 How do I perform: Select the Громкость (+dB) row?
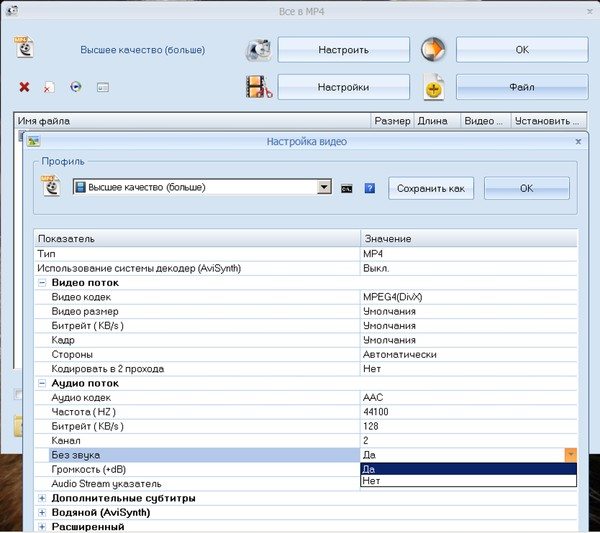(197, 469)
